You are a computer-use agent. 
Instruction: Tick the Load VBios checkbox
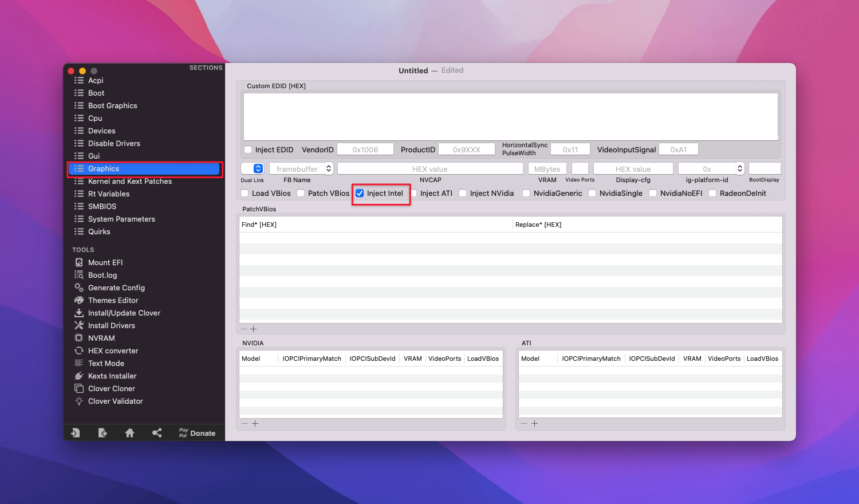pos(245,194)
